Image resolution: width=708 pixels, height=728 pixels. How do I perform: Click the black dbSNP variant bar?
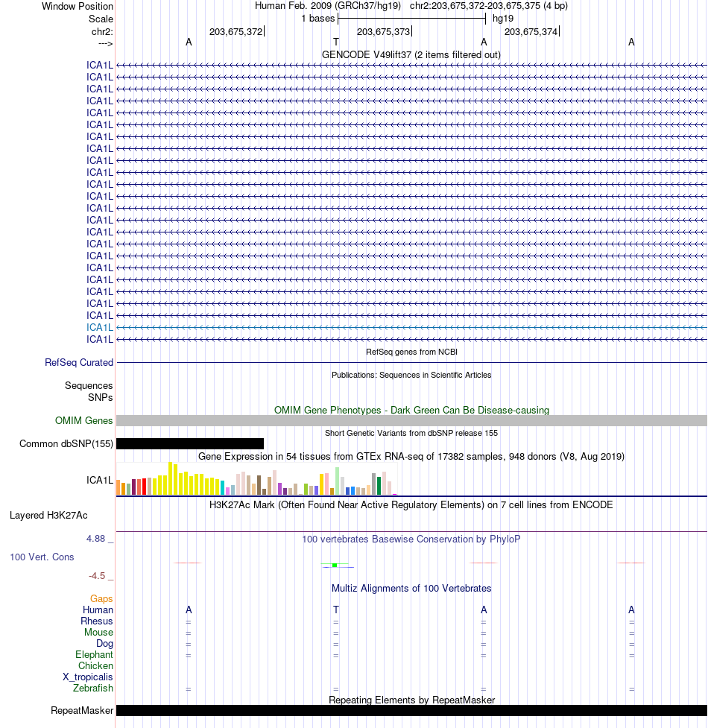(x=190, y=444)
